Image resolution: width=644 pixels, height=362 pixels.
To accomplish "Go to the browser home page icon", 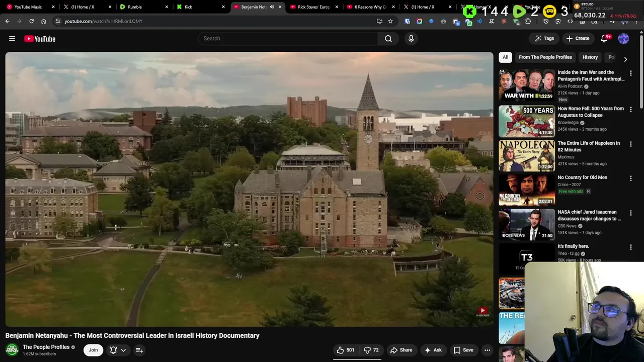I will (43, 21).
